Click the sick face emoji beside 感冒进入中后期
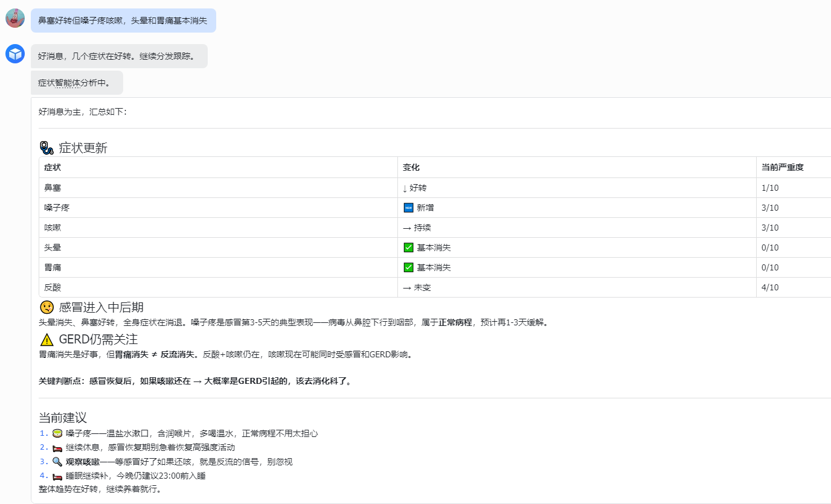 47,307
